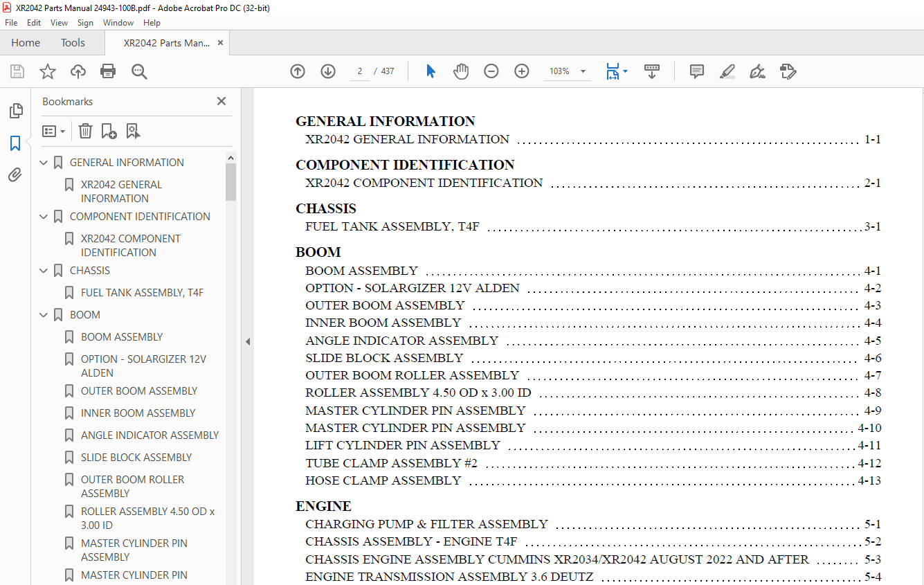924x585 pixels.
Task: Collapse the COMPONENT IDENTIFICATION bookmark
Action: coord(44,217)
